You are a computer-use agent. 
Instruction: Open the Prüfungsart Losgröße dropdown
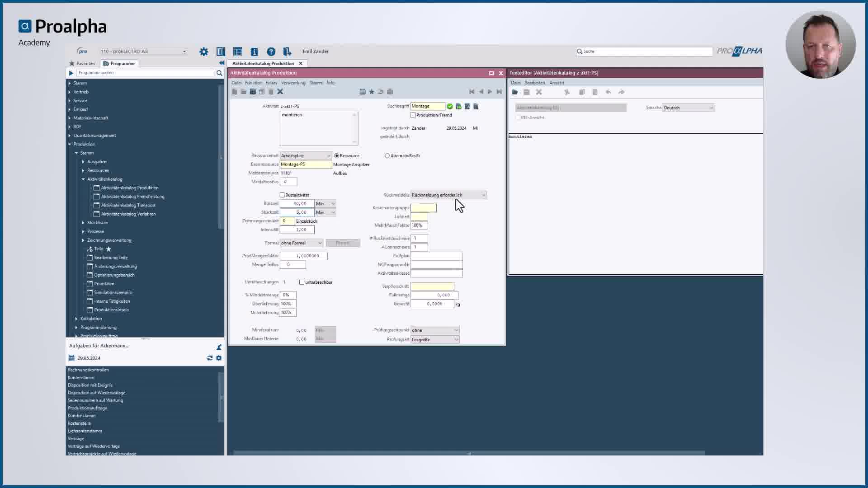click(x=435, y=340)
